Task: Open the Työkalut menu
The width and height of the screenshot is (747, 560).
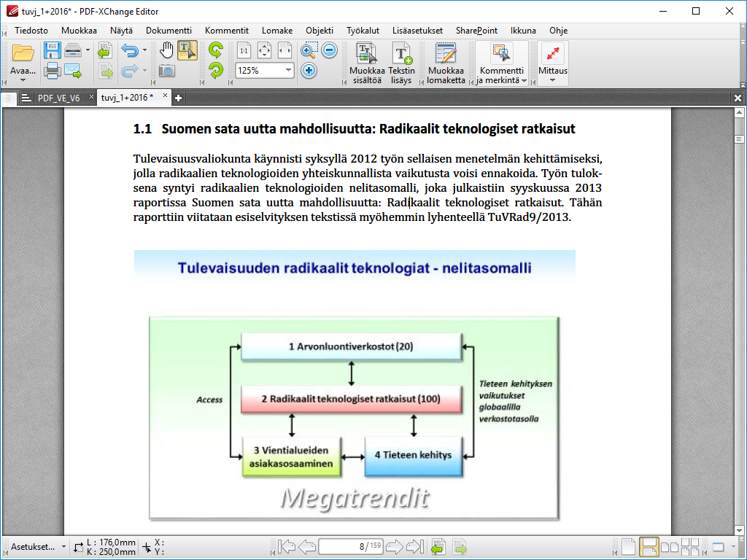Action: 363,31
